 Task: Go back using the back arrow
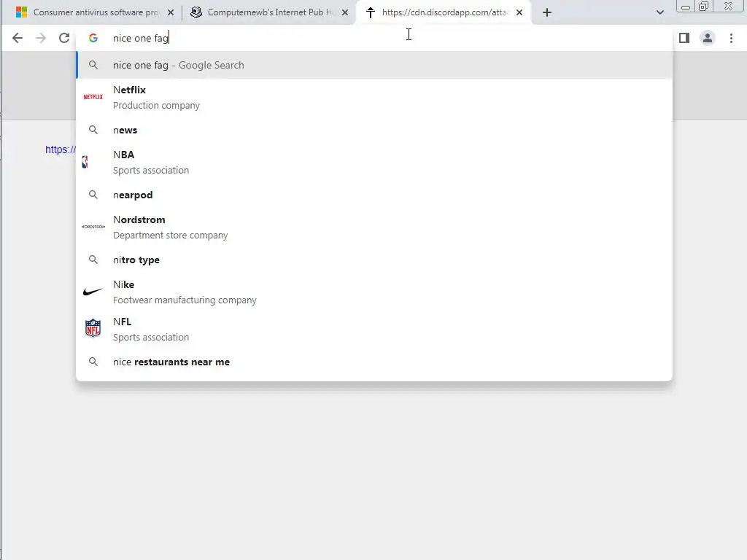coord(18,38)
